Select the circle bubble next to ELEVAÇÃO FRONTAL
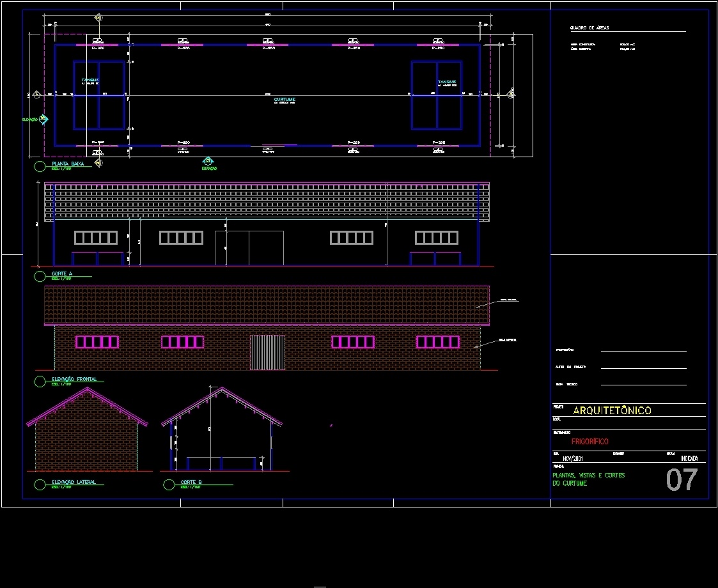The width and height of the screenshot is (718, 588). click(x=39, y=380)
